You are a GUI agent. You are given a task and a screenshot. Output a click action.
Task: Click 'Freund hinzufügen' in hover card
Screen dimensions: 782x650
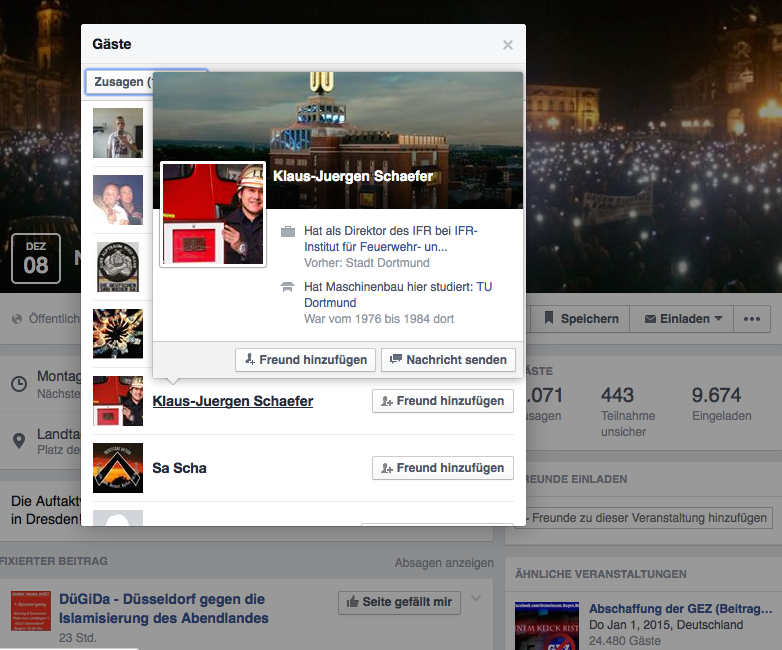point(305,360)
